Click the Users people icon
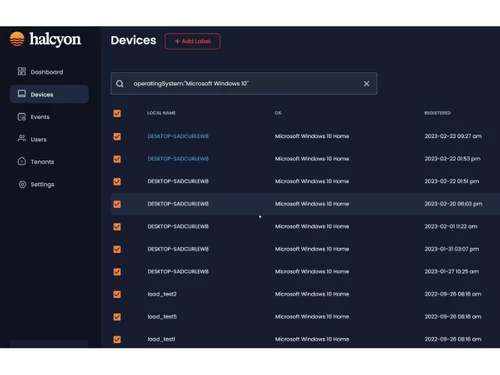The width and height of the screenshot is (500, 375). (22, 139)
